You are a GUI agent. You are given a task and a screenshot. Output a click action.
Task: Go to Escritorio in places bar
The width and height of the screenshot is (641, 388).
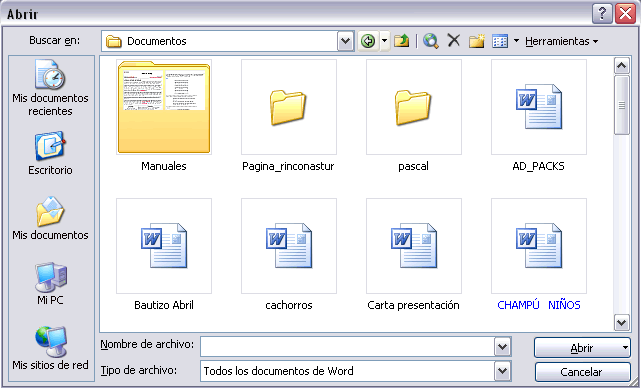[x=50, y=153]
